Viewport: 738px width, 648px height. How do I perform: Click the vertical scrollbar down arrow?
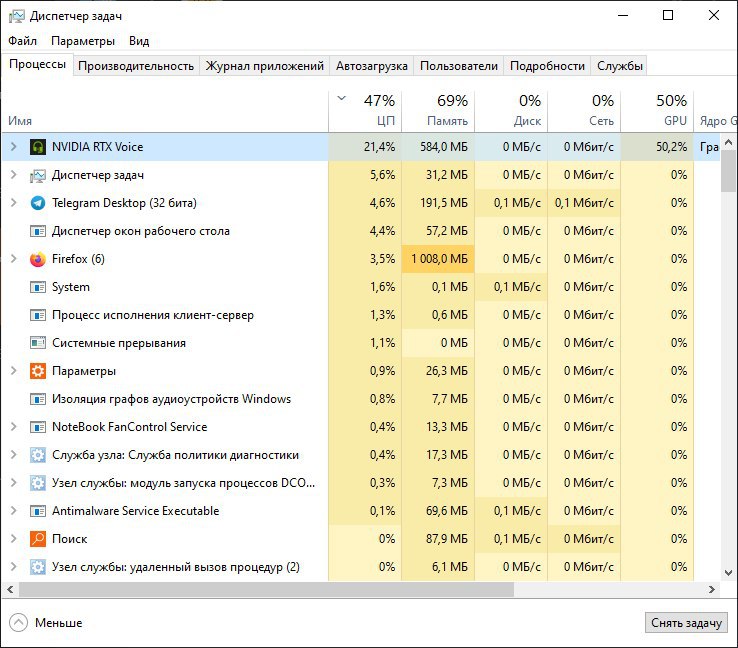pyautogui.click(x=729, y=573)
